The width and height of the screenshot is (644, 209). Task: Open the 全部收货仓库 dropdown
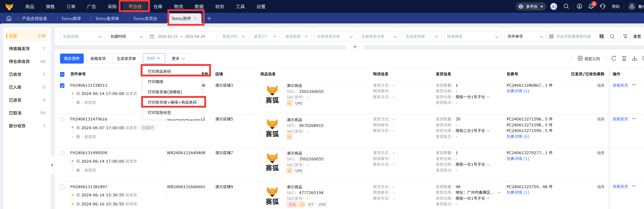(x=379, y=37)
